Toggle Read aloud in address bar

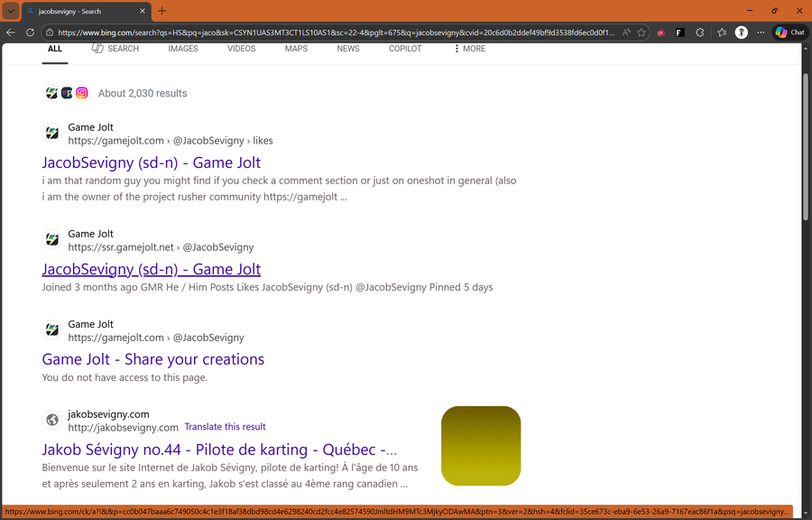[626, 32]
